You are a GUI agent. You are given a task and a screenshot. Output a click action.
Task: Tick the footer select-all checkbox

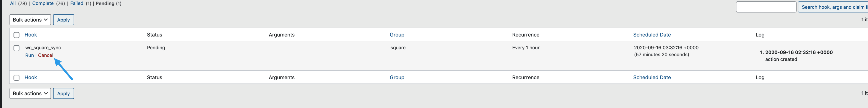point(16,78)
